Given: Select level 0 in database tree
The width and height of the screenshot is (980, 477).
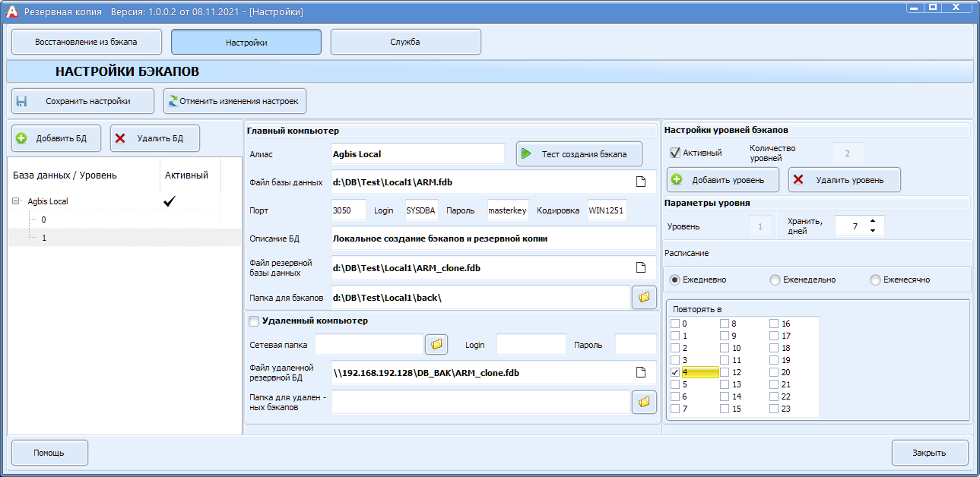Looking at the screenshot, I should pyautogui.click(x=125, y=220).
